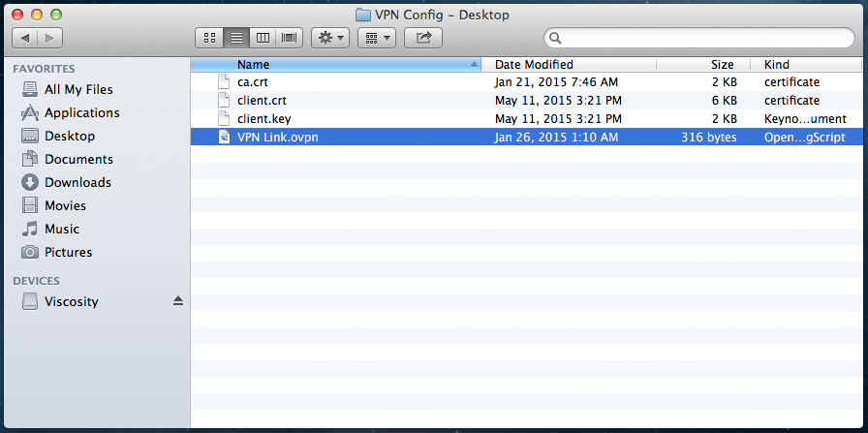Click the Jan 21, 2015 7:46 AM date
This screenshot has height=433, width=868.
pos(556,82)
